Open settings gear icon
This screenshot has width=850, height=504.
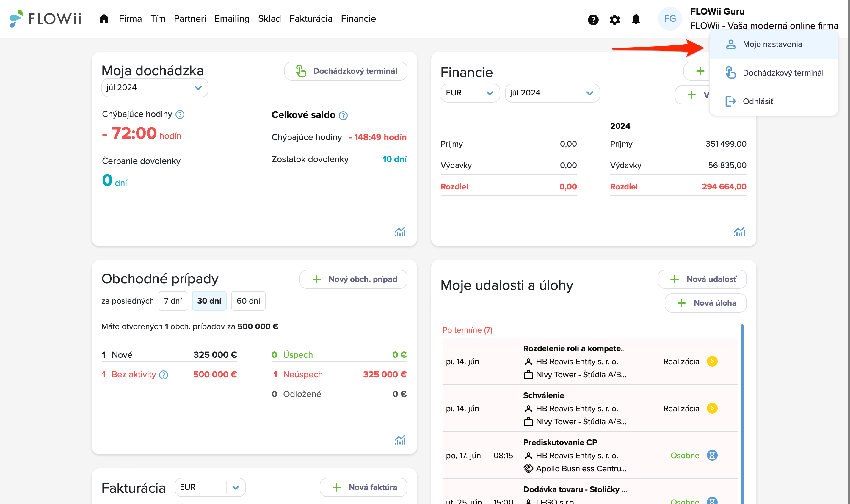(614, 20)
